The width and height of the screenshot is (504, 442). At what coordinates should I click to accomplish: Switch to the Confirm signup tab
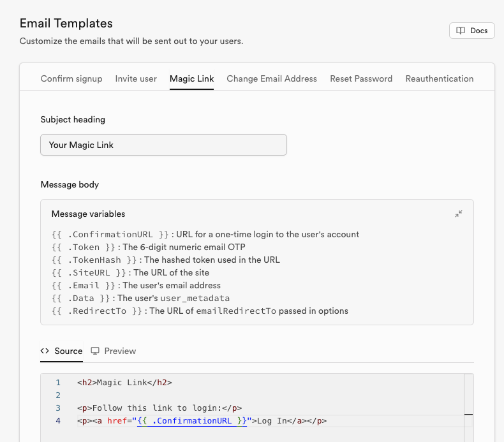(71, 79)
